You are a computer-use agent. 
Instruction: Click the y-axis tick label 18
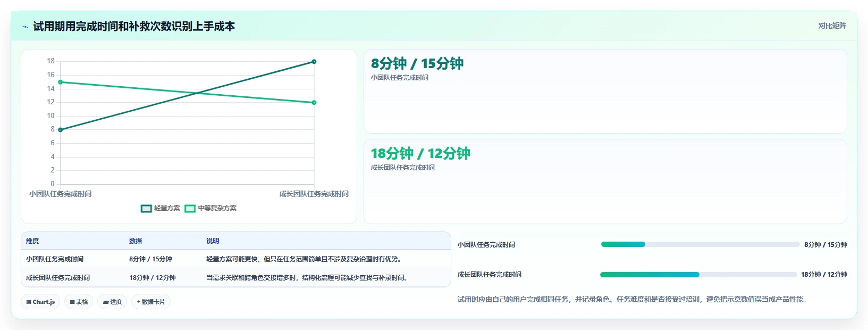coord(50,61)
